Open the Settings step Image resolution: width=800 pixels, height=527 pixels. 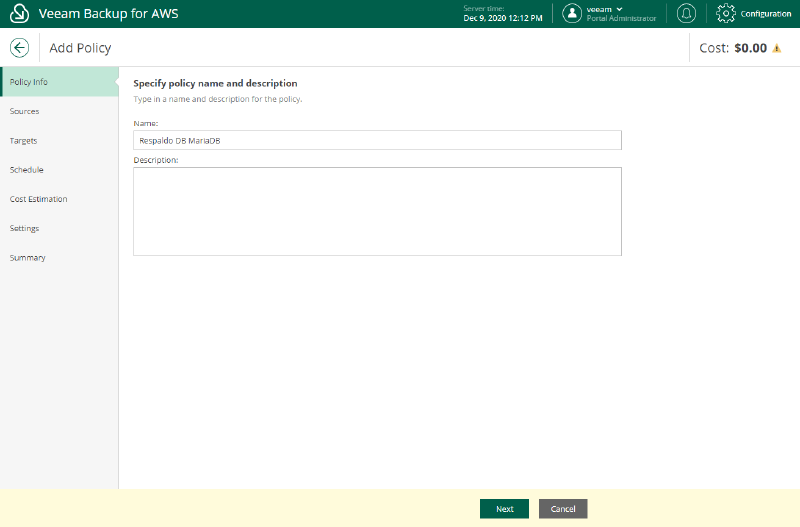coord(59,229)
